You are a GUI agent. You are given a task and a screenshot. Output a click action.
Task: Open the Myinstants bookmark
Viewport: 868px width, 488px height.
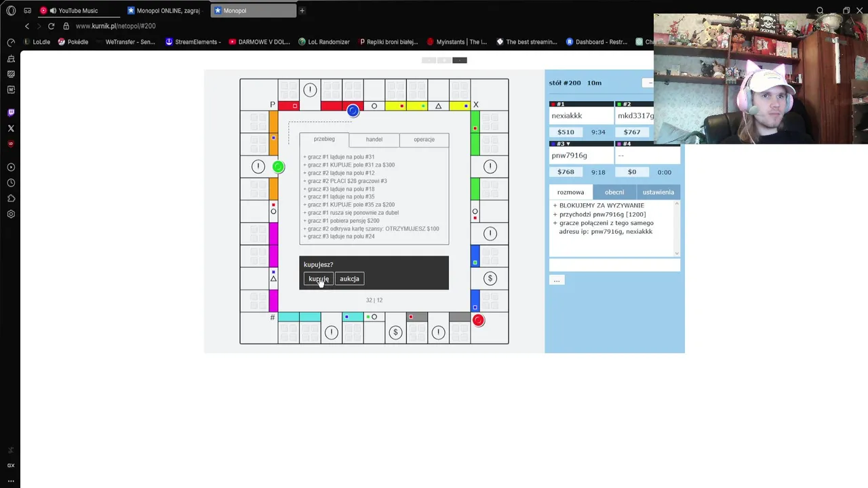coord(456,42)
